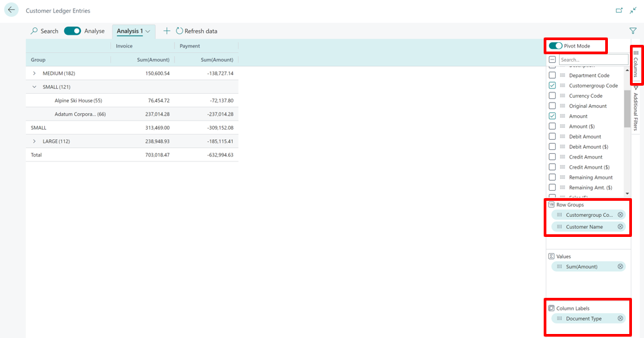
Task: Open the Analysis 1 tab dropdown
Action: tap(148, 31)
